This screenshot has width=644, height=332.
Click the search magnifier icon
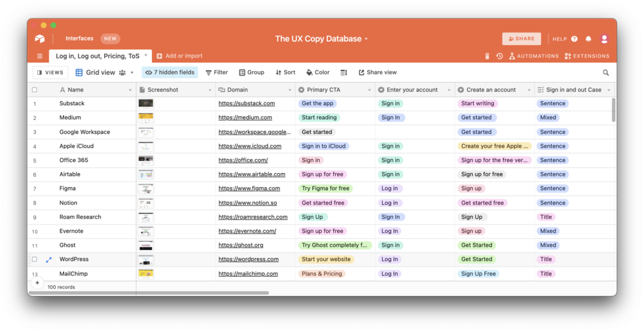pyautogui.click(x=606, y=72)
